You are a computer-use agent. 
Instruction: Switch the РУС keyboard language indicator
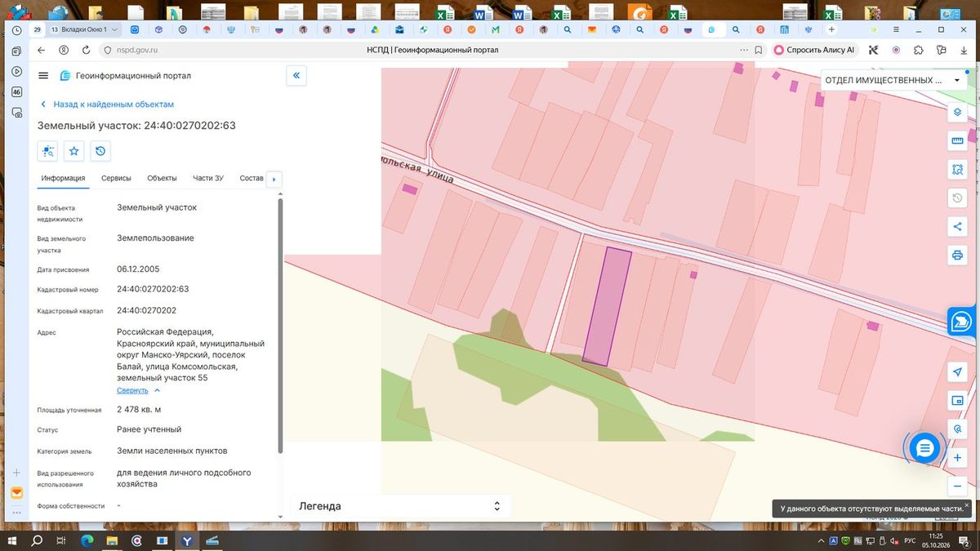click(910, 541)
